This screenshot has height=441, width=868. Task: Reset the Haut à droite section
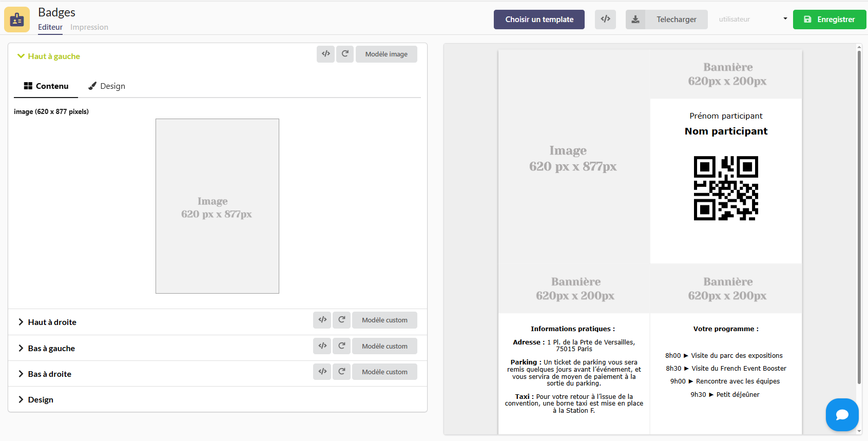pos(341,320)
